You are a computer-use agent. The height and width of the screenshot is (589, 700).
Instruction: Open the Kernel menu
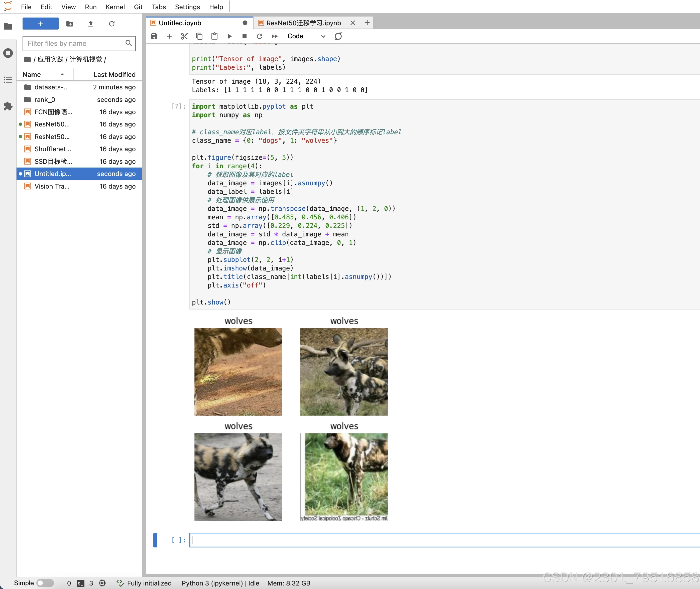[x=115, y=7]
